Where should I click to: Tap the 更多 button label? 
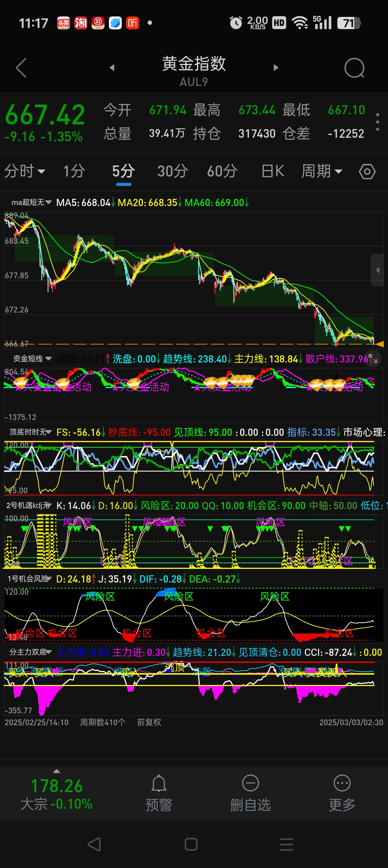click(x=342, y=805)
